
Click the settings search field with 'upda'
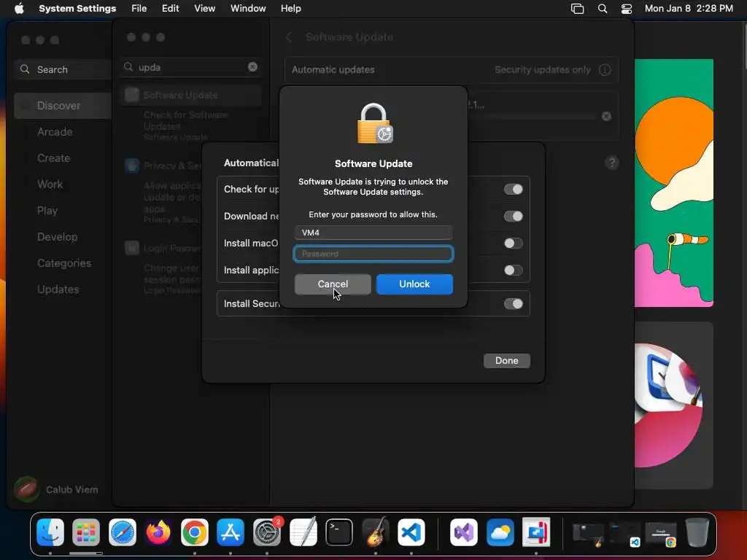(190, 67)
